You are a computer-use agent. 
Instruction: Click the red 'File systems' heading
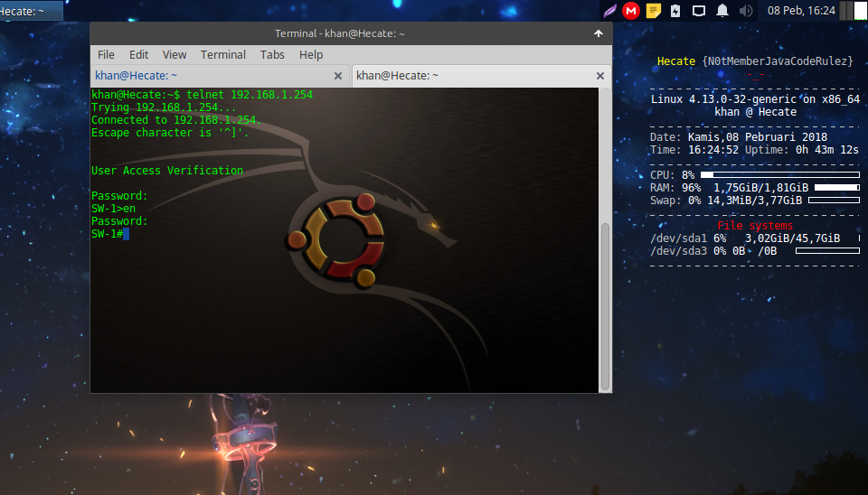(755, 226)
